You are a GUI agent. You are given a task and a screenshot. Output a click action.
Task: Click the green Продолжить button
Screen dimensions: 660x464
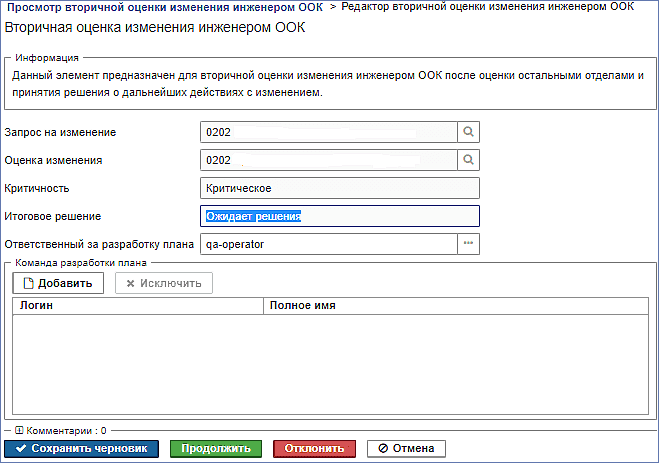click(x=216, y=448)
